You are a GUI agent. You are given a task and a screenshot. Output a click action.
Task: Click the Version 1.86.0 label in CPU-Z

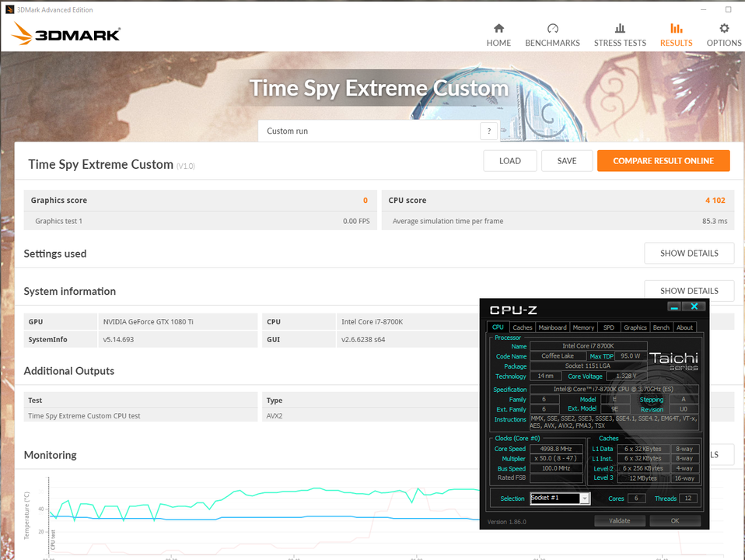[506, 521]
